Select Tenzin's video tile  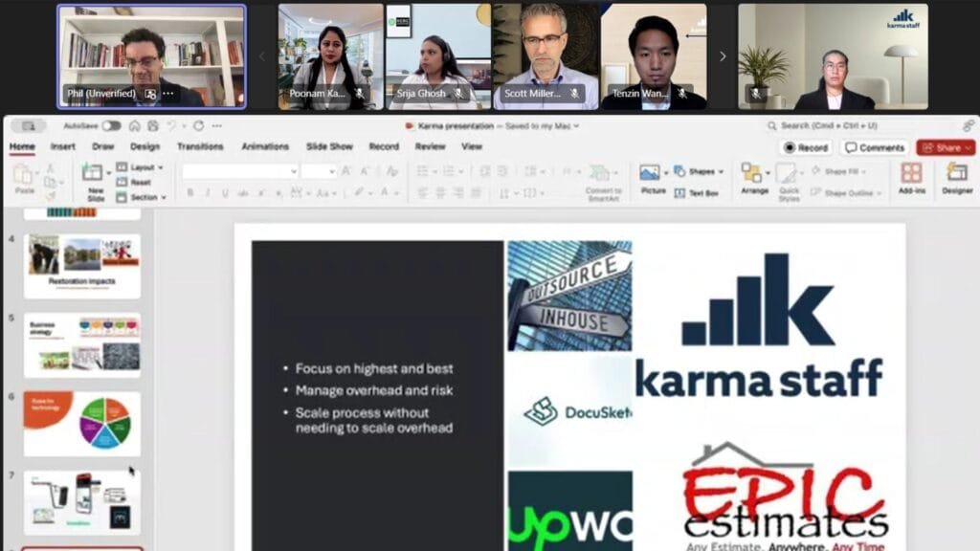coord(654,56)
